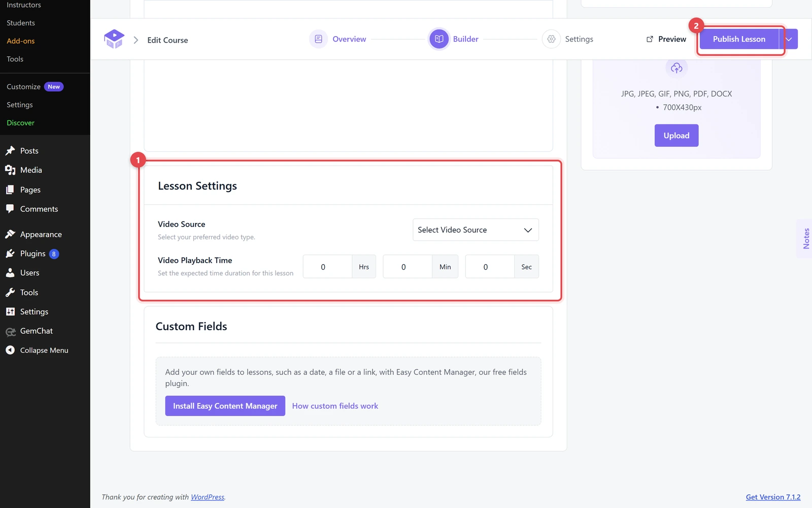Open Tutor LMS Tools menu item
Viewport: 812px width, 508px height.
(x=15, y=59)
